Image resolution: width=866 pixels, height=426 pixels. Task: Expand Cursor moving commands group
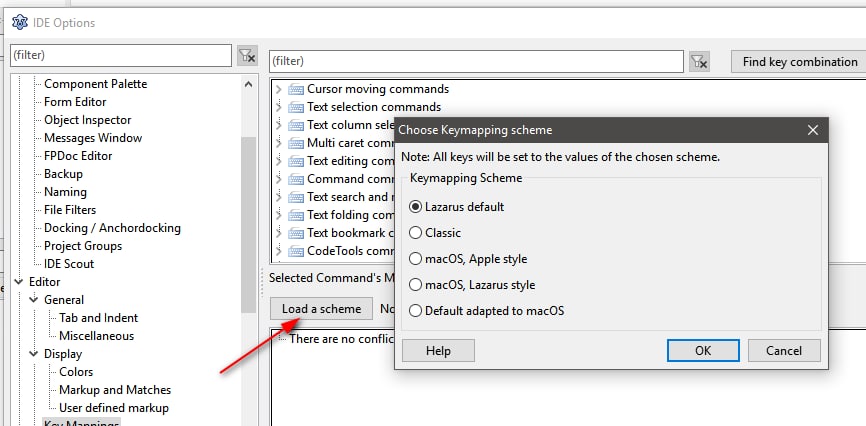click(x=279, y=89)
